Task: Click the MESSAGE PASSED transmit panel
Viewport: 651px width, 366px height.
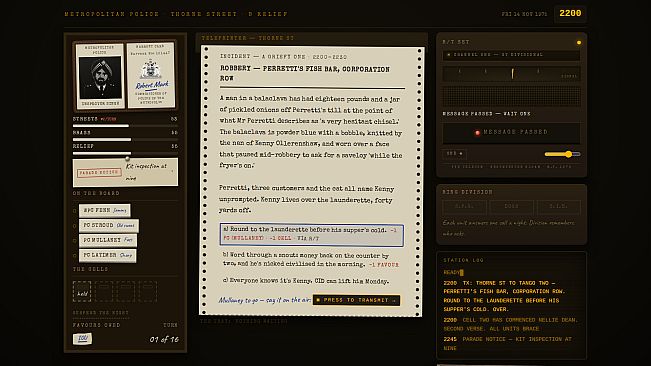Action: click(511, 132)
